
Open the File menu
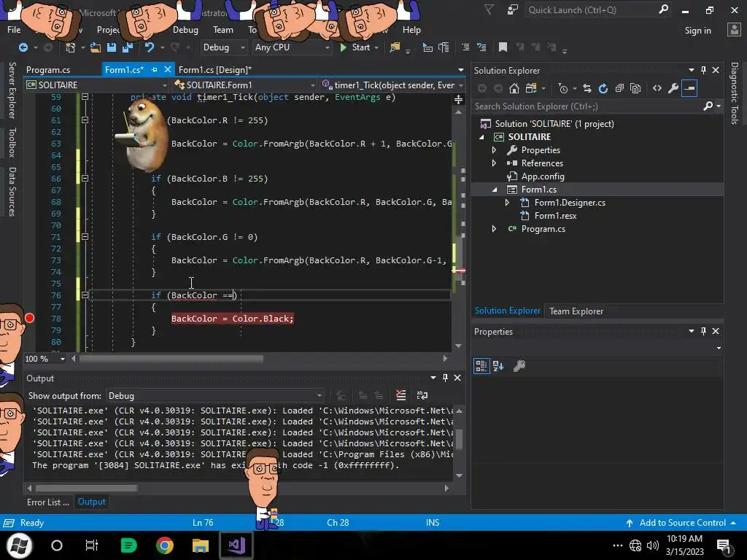point(14,29)
